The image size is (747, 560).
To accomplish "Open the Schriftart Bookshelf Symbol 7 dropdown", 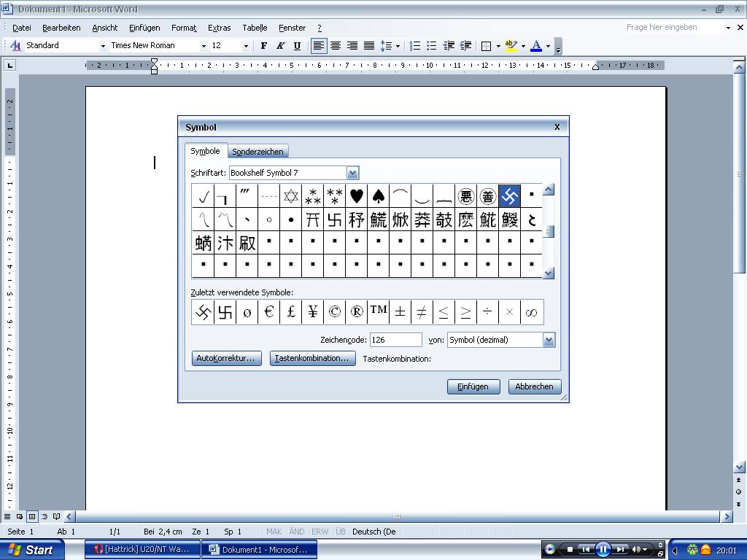I will 352,173.
